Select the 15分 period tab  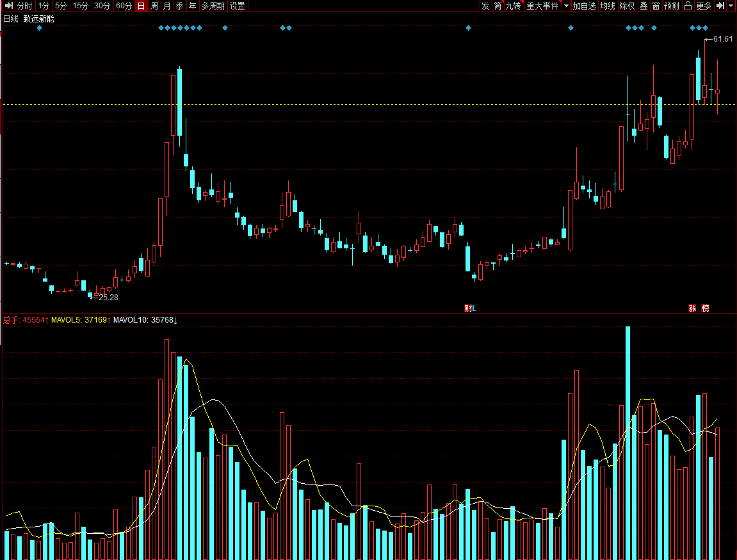click(x=81, y=6)
